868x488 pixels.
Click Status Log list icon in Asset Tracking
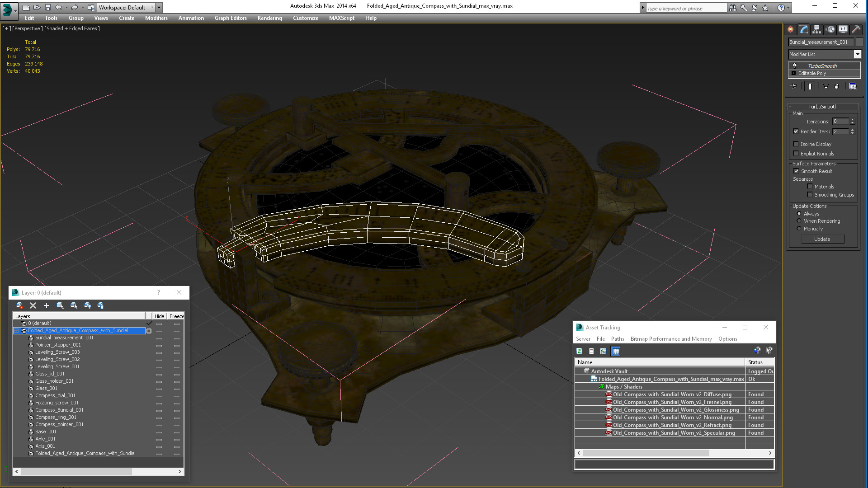point(591,351)
